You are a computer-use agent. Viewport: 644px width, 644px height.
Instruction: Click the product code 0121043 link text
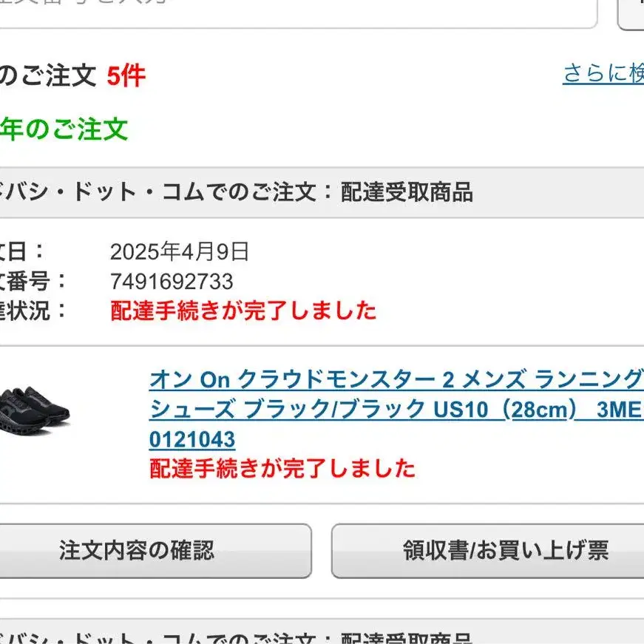tap(192, 440)
